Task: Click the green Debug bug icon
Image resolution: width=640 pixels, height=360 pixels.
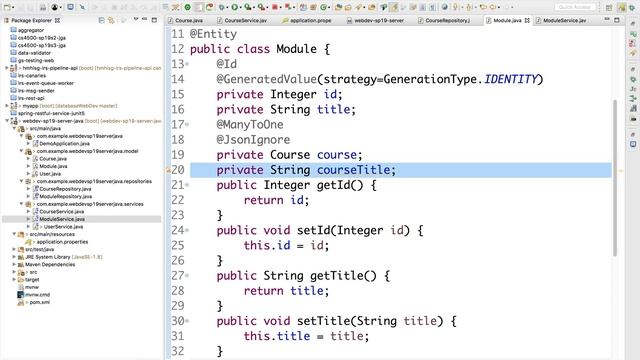Action: coord(222,7)
